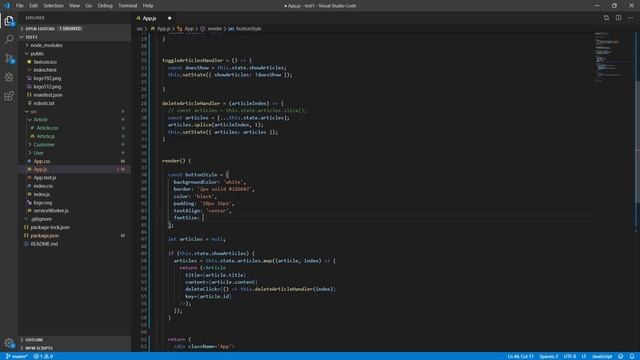Open serviceWorker.js in the explorer
640x360 pixels.
(74, 211)
